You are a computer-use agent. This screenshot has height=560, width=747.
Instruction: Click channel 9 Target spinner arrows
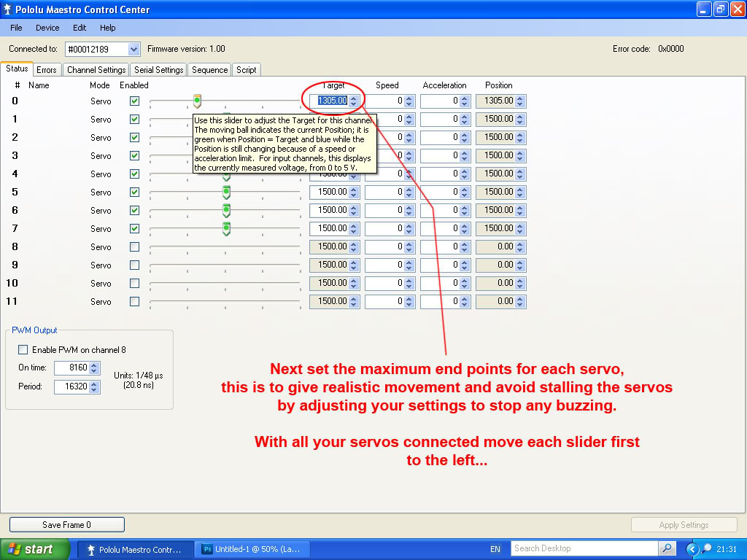pyautogui.click(x=354, y=265)
